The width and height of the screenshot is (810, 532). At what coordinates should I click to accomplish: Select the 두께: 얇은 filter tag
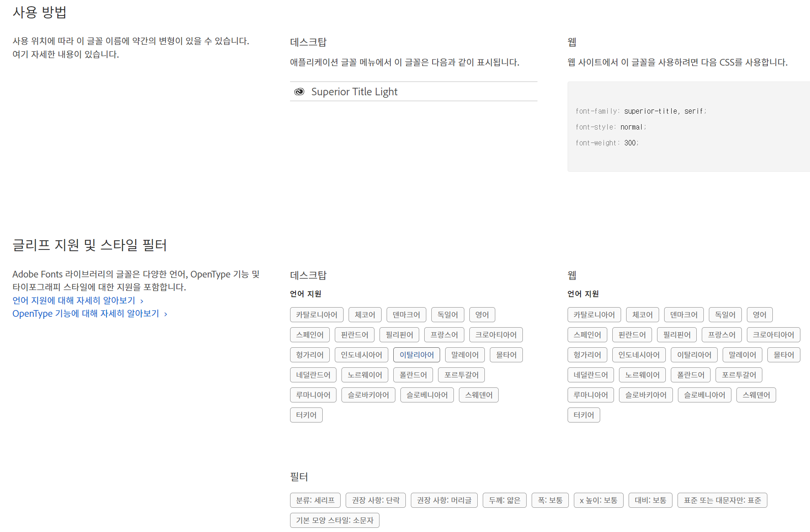504,500
